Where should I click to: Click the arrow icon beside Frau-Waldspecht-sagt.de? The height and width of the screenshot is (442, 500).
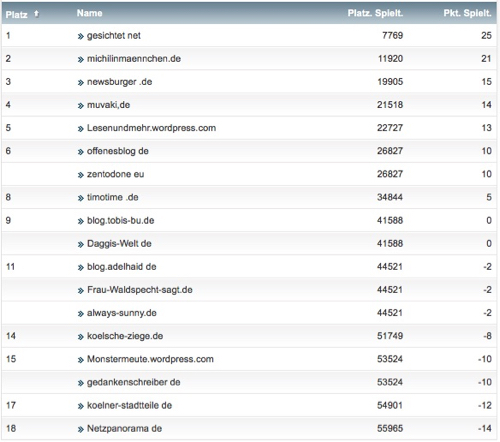[80, 291]
